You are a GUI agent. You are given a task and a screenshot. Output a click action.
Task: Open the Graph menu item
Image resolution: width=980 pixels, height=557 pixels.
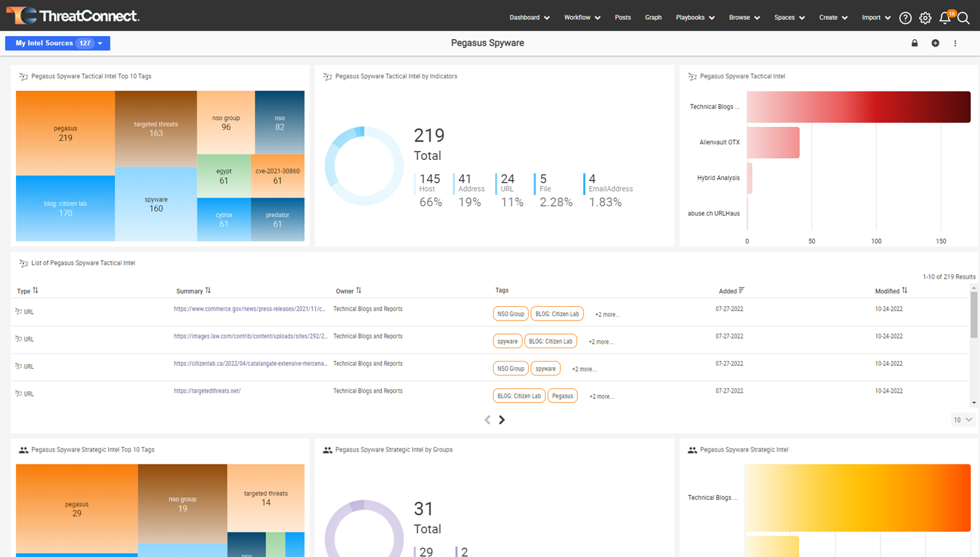click(x=653, y=18)
